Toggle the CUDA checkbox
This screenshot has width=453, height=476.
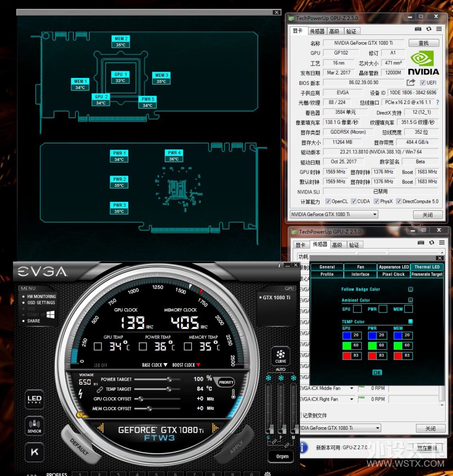point(353,201)
